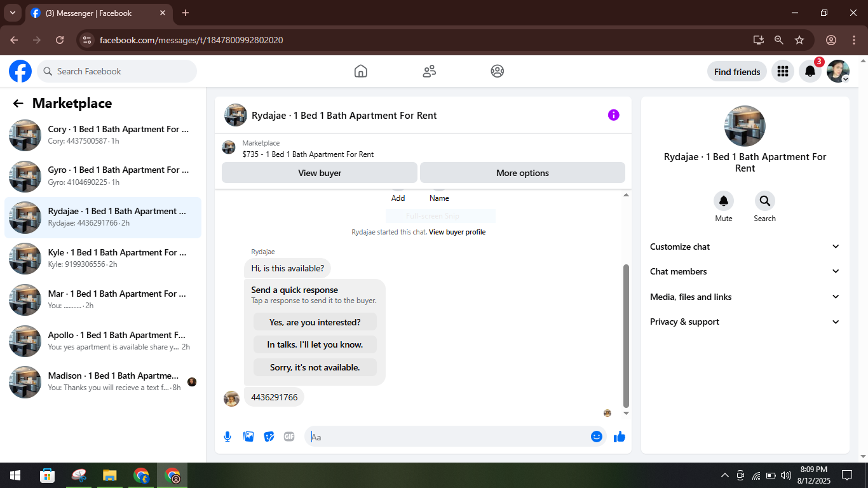Open the notifications bell
The height and width of the screenshot is (488, 868).
pyautogui.click(x=810, y=71)
